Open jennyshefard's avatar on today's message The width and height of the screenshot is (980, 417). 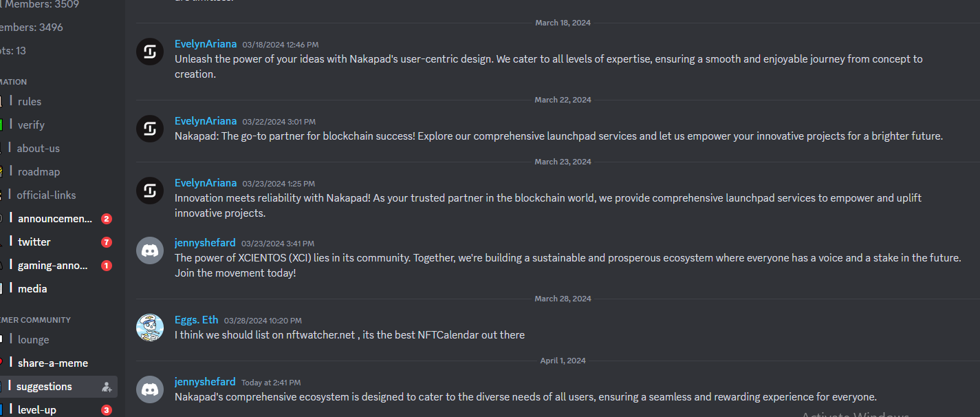[x=150, y=389]
